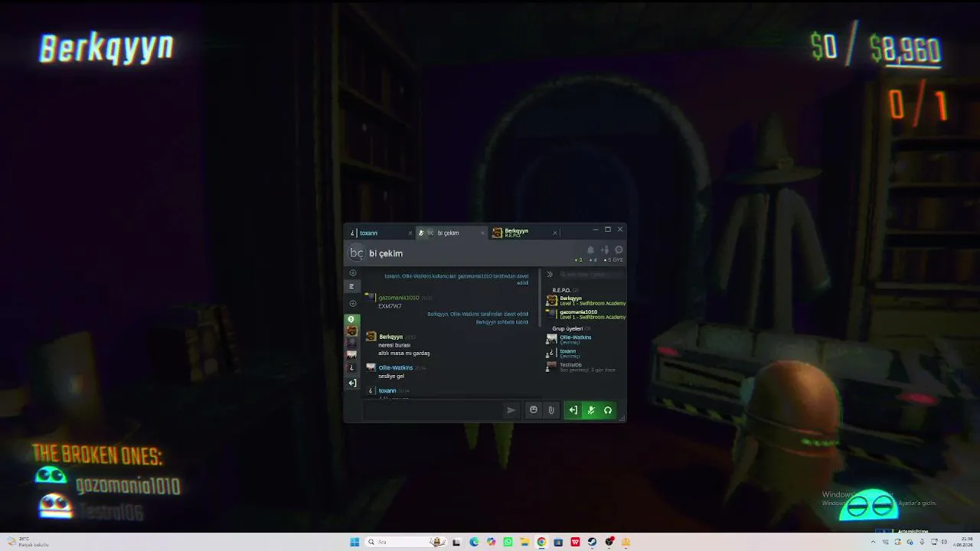Launch Copilot from the taskbar
The width and height of the screenshot is (980, 551).
tap(491, 542)
